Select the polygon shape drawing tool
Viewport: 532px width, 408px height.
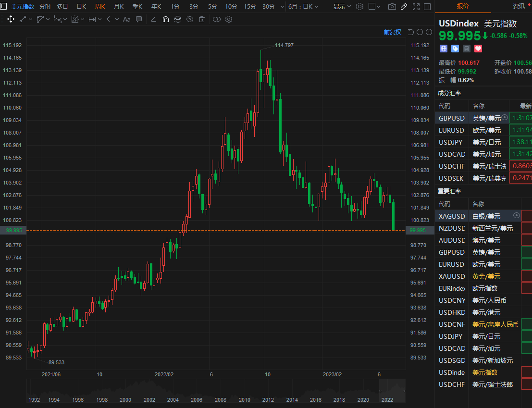(x=40, y=19)
